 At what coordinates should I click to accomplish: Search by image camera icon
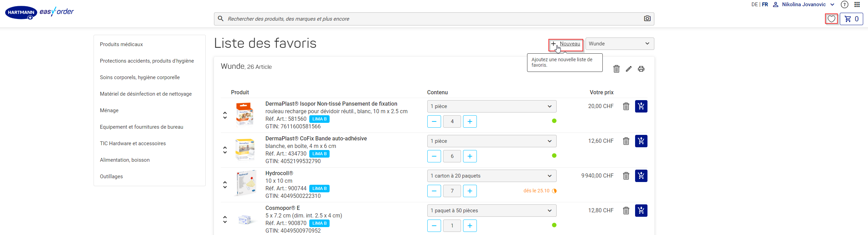coord(647,19)
